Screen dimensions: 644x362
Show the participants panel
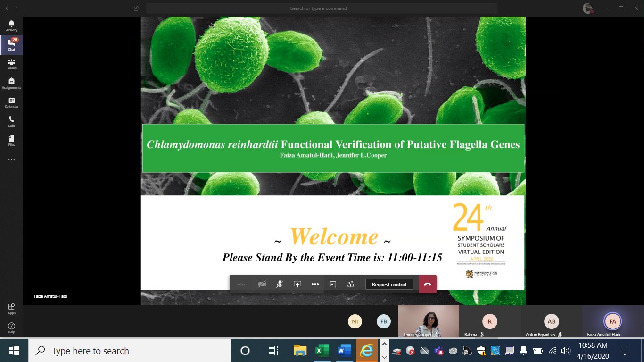(350, 284)
